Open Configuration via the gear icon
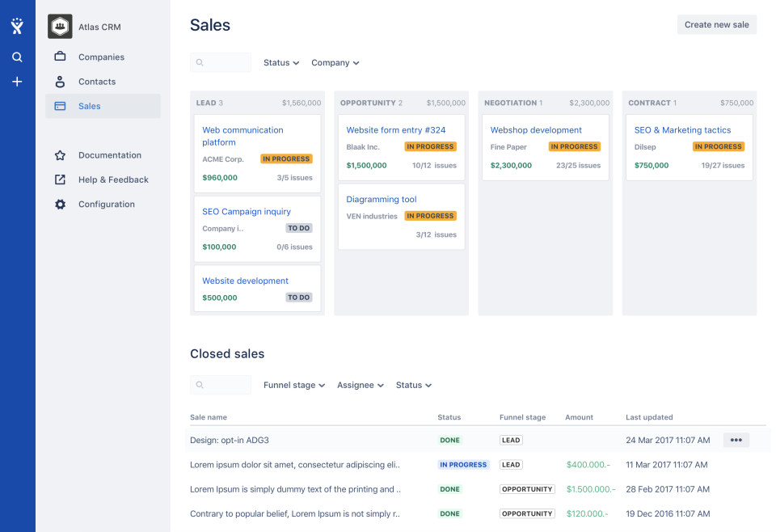The image size is (776, 532). point(60,204)
